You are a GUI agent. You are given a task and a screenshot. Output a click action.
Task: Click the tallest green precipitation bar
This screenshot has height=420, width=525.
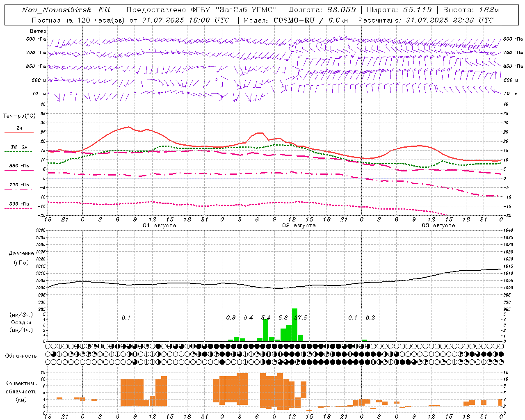(294, 325)
